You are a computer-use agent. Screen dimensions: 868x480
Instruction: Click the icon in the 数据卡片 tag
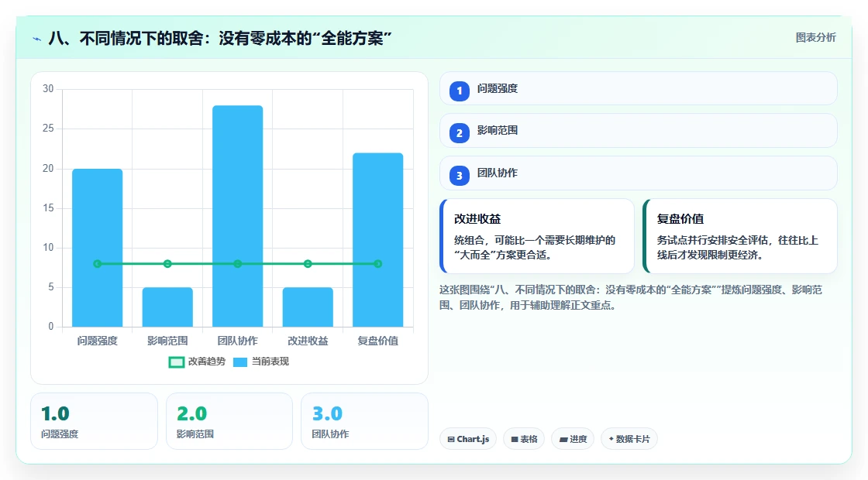pyautogui.click(x=611, y=438)
